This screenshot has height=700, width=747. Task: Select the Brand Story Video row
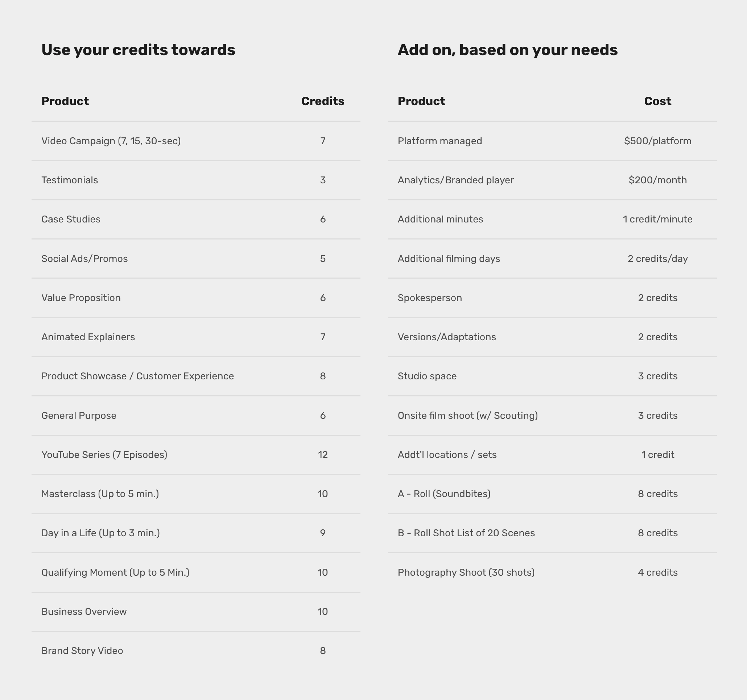click(82, 651)
